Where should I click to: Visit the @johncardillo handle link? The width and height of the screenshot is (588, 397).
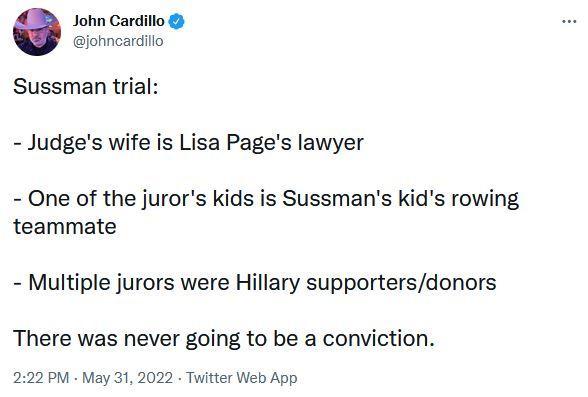click(118, 40)
